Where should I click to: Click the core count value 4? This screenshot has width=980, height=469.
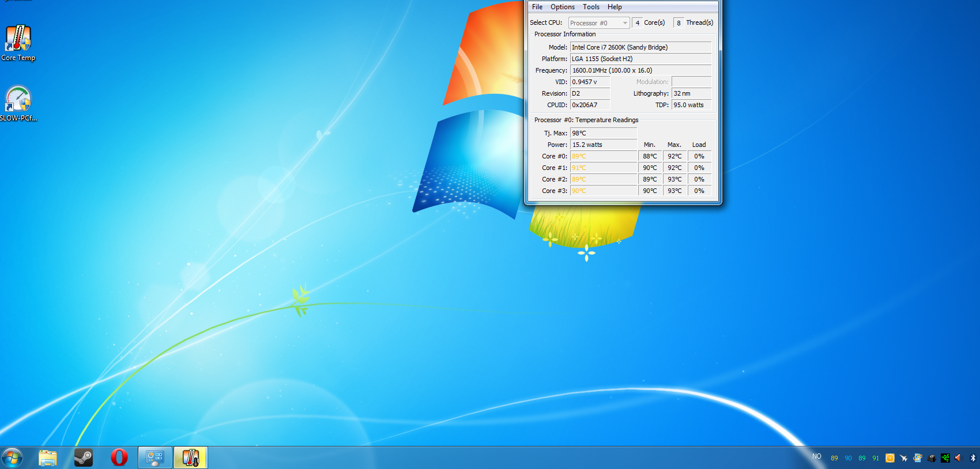coord(637,23)
